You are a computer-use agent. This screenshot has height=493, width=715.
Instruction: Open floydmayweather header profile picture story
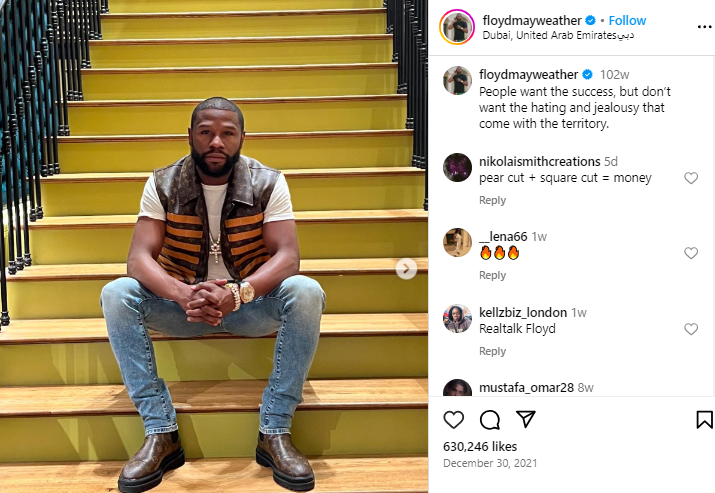pyautogui.click(x=457, y=27)
